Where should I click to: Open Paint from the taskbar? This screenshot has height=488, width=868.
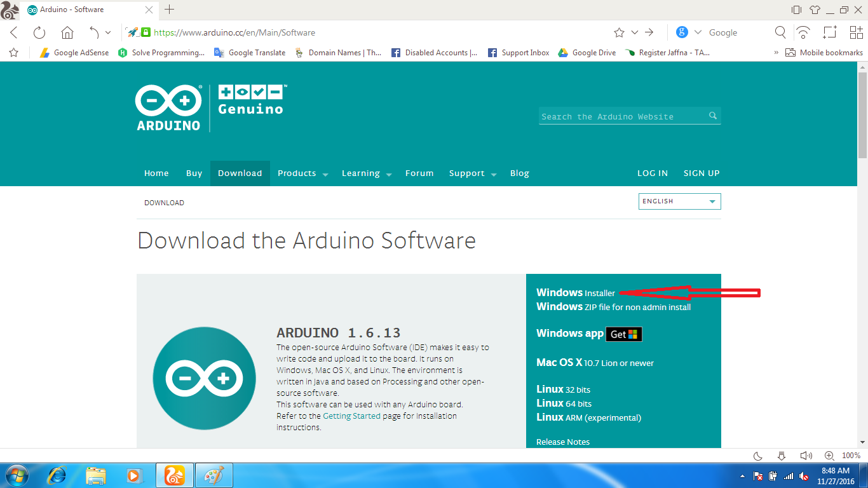pyautogui.click(x=214, y=475)
